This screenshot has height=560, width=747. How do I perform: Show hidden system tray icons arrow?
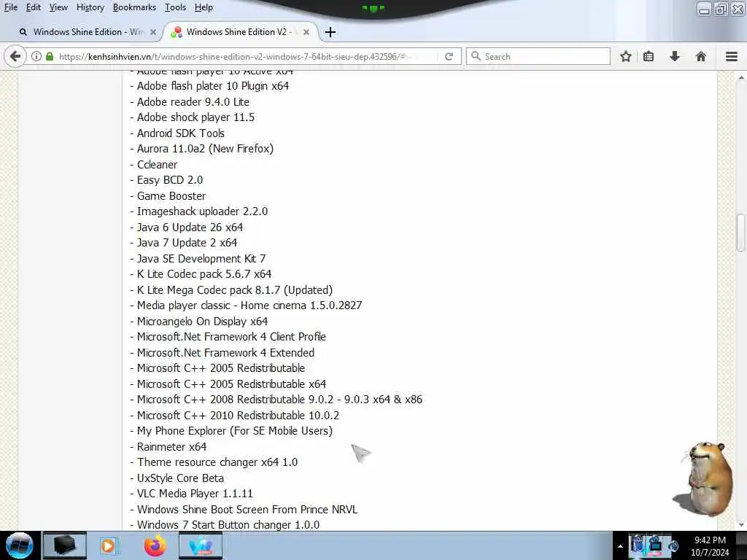(x=620, y=546)
